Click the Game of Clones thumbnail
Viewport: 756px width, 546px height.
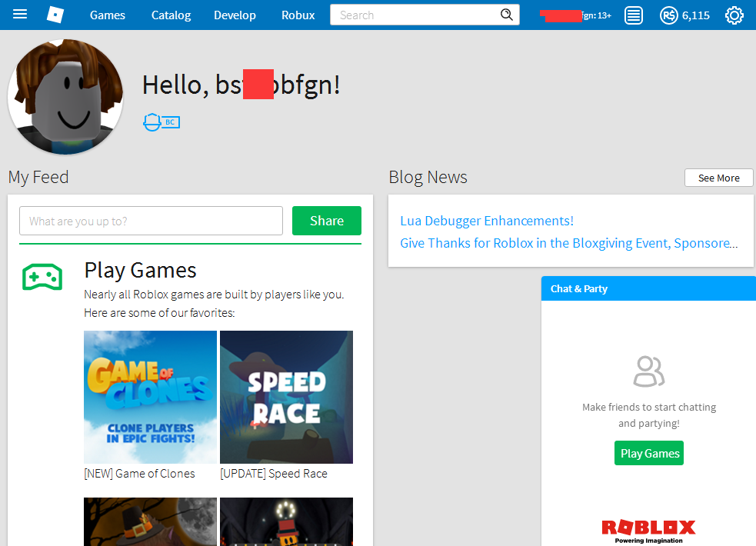pos(151,397)
